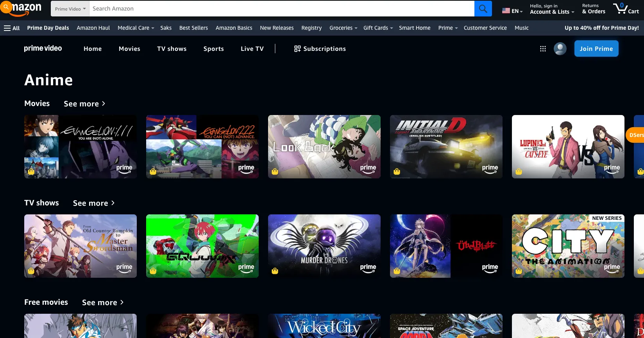Open the All hamburger menu
The height and width of the screenshot is (338, 644).
pos(12,28)
